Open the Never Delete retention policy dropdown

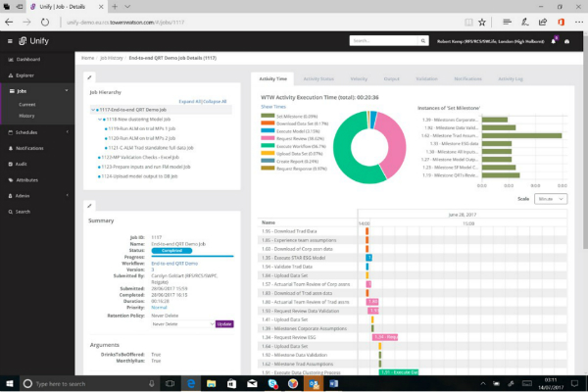click(183, 324)
